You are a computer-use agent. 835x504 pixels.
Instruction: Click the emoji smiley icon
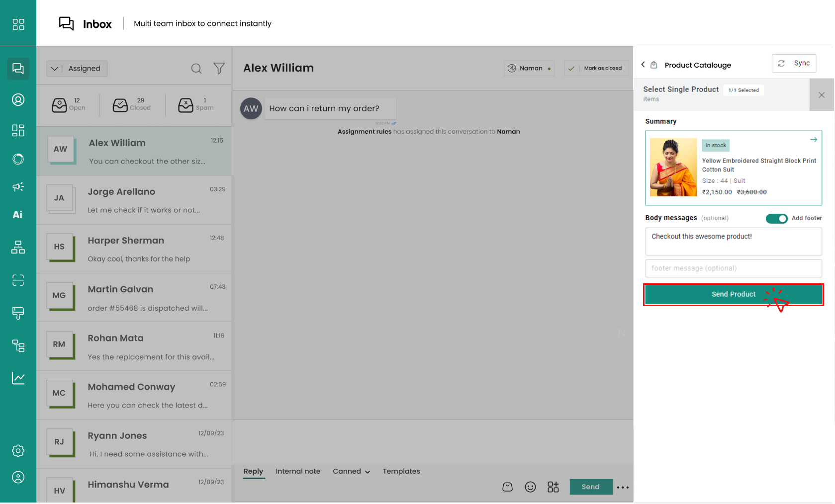(x=530, y=487)
